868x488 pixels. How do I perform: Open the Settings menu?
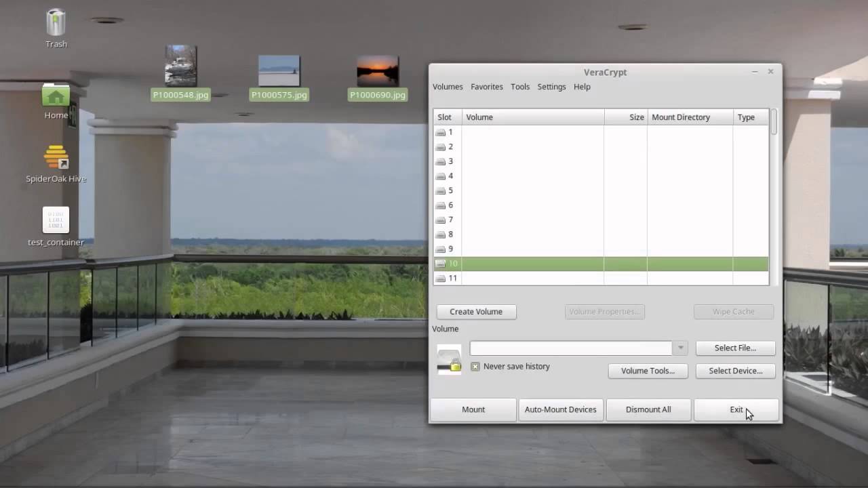551,87
